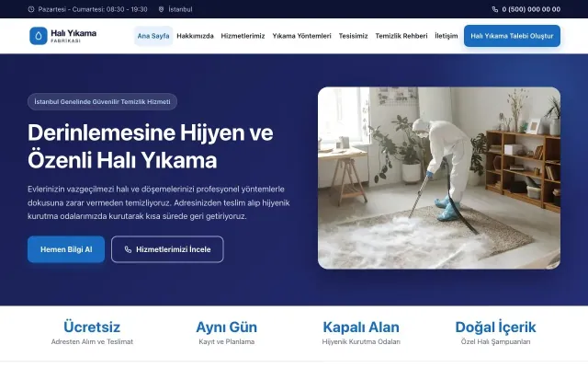Viewport: 588px width, 368px height.
Task: Click the Hizmetlerimizi İncele button
Action: (167, 249)
